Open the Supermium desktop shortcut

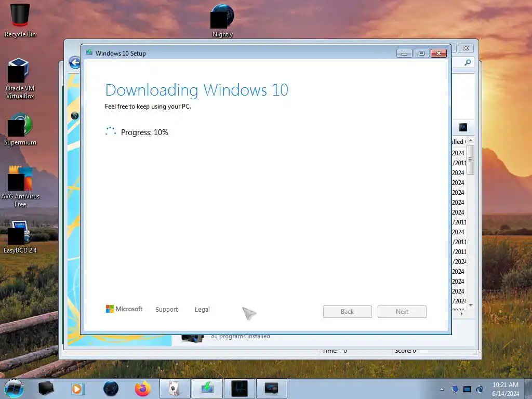(x=20, y=129)
